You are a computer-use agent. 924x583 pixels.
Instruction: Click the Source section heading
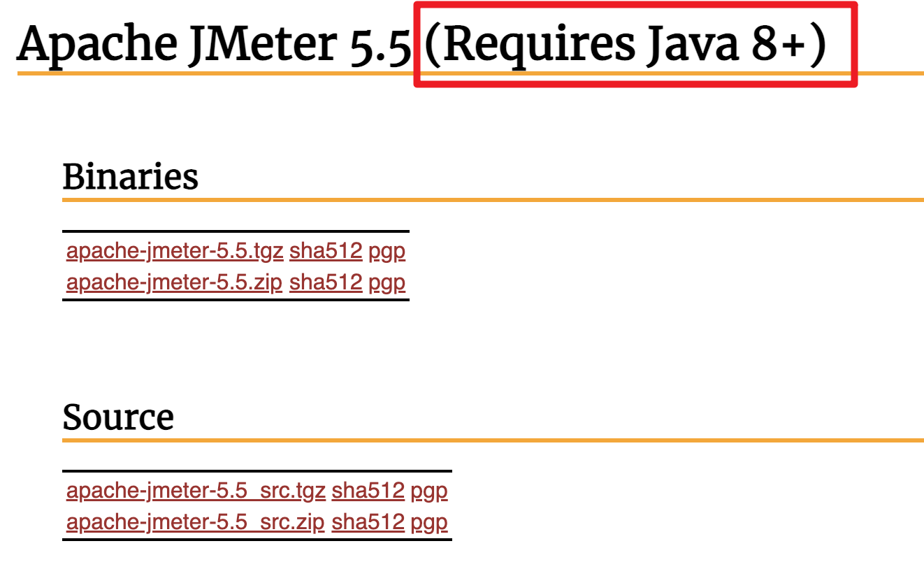tap(118, 417)
